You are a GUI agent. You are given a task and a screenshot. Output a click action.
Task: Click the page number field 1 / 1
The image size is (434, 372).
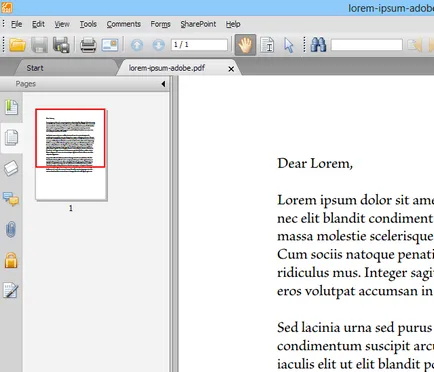[199, 45]
